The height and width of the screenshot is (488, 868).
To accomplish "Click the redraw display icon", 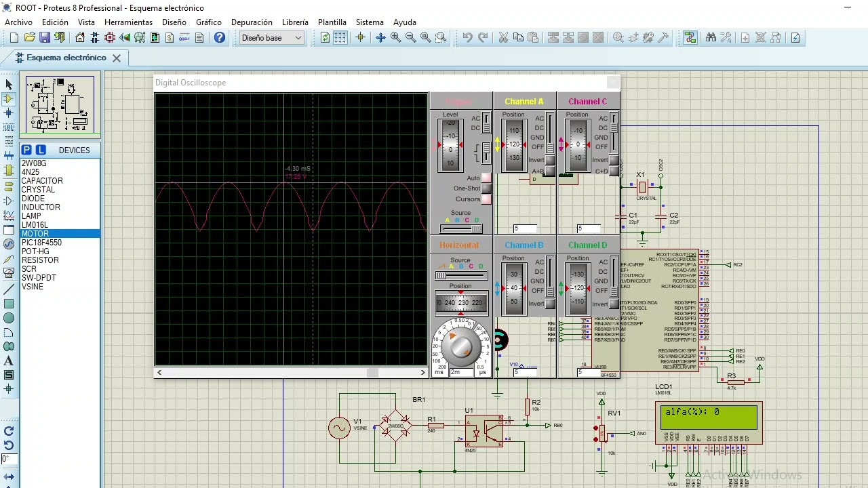I will tap(325, 38).
